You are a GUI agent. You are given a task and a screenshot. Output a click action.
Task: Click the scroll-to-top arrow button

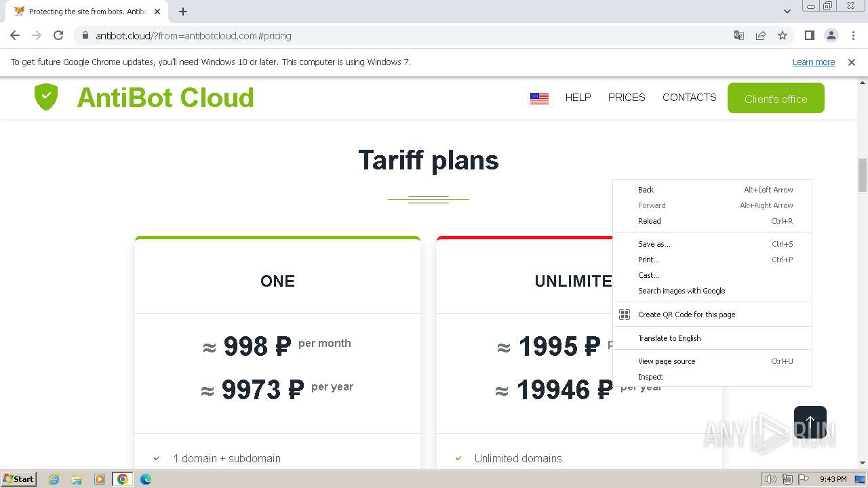tap(810, 422)
